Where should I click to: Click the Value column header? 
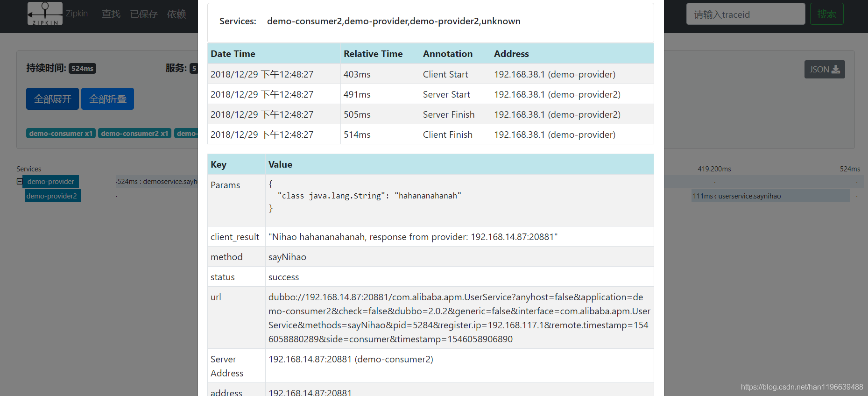(459, 164)
